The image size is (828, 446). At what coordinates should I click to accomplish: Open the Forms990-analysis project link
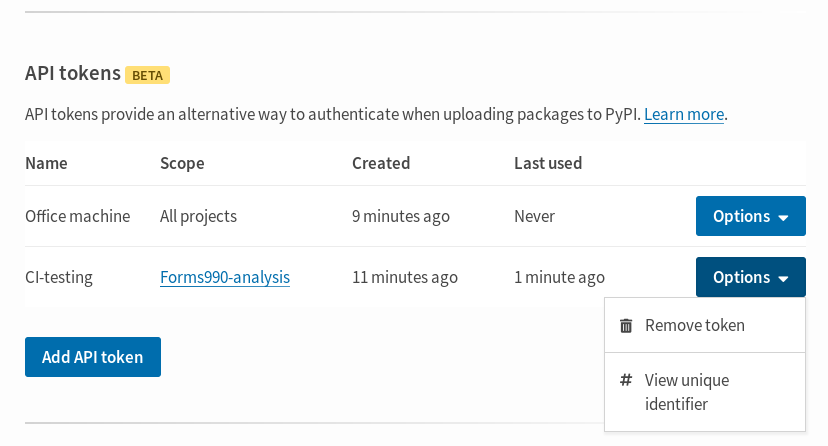point(225,277)
